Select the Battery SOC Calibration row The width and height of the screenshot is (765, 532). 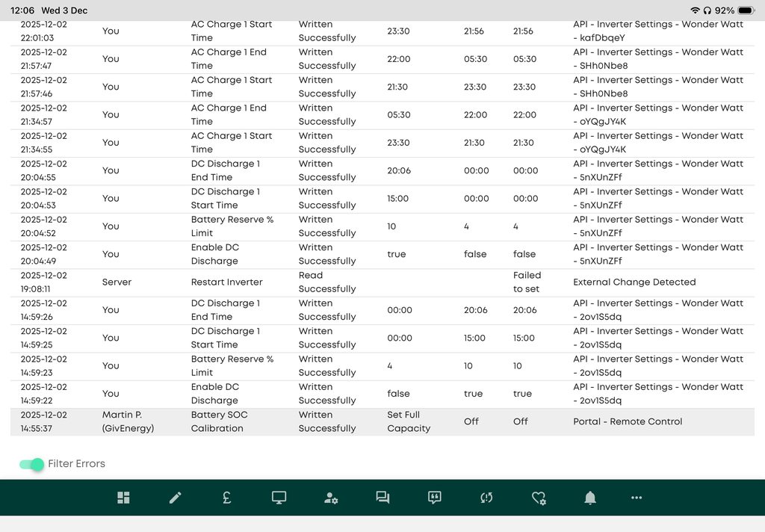tap(219, 421)
